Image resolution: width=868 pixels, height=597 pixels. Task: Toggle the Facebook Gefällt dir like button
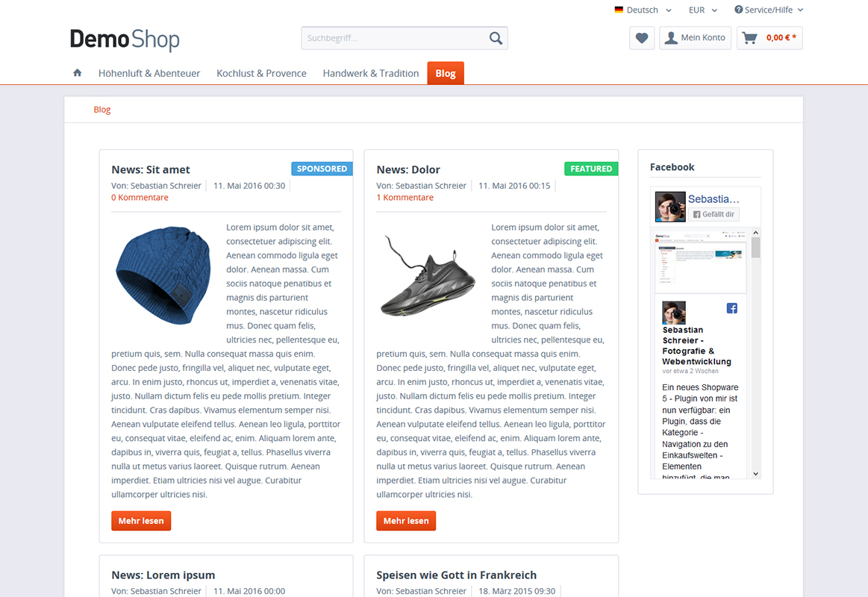[714, 214]
